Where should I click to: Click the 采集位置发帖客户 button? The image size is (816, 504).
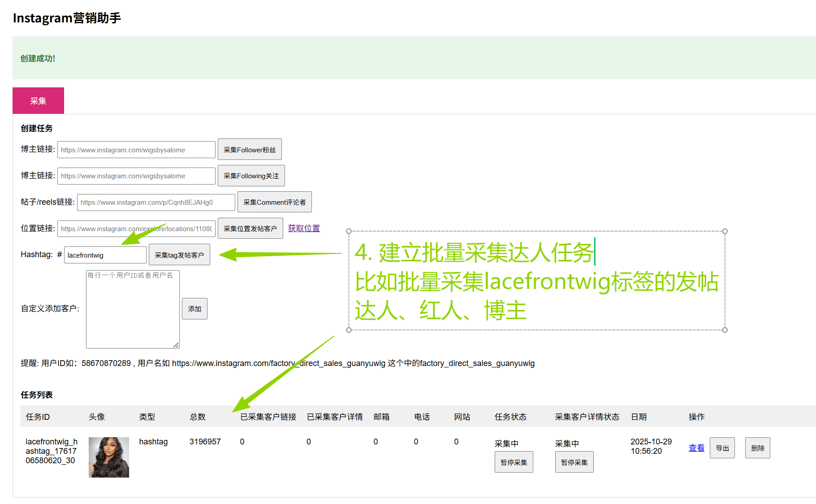coord(250,228)
